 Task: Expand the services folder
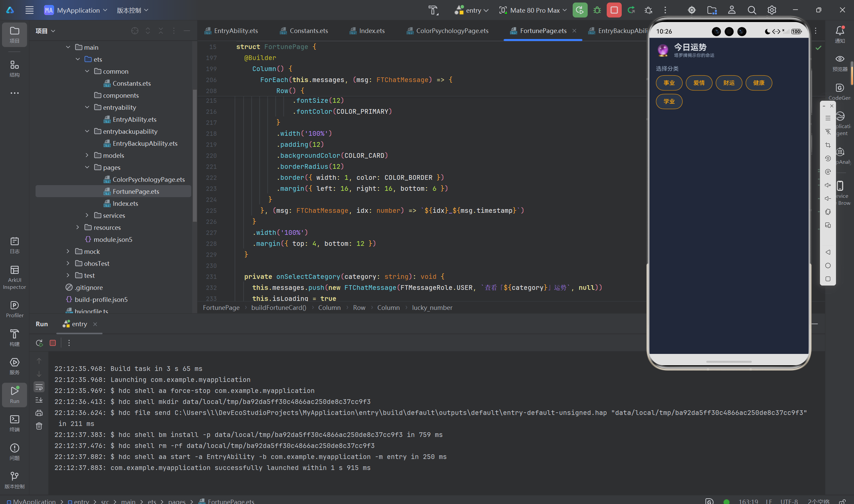click(87, 215)
